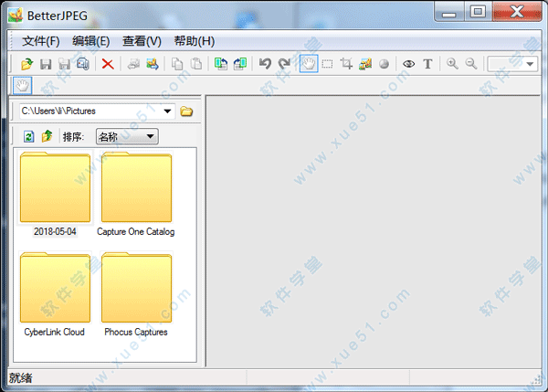Select the Crop tool

point(346,64)
